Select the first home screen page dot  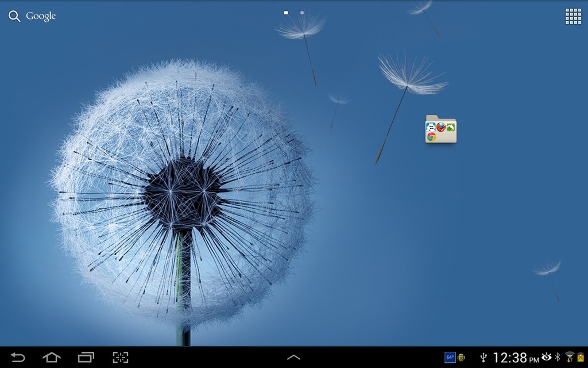pyautogui.click(x=286, y=12)
